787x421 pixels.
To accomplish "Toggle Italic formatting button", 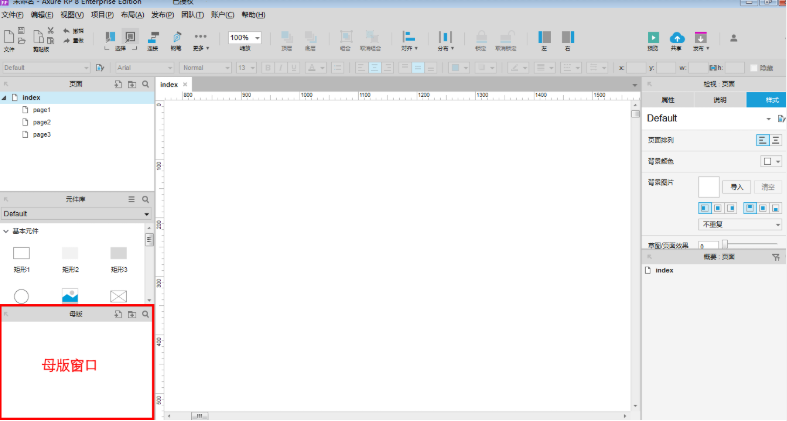I will point(281,68).
